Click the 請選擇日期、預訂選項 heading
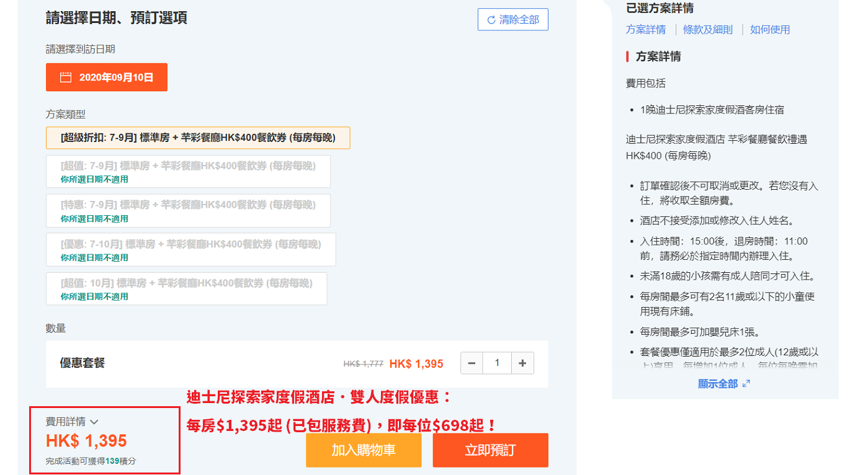 coord(117,17)
